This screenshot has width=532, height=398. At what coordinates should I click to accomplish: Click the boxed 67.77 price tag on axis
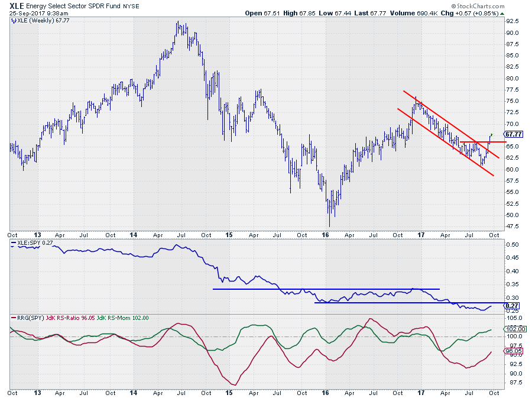coord(514,134)
